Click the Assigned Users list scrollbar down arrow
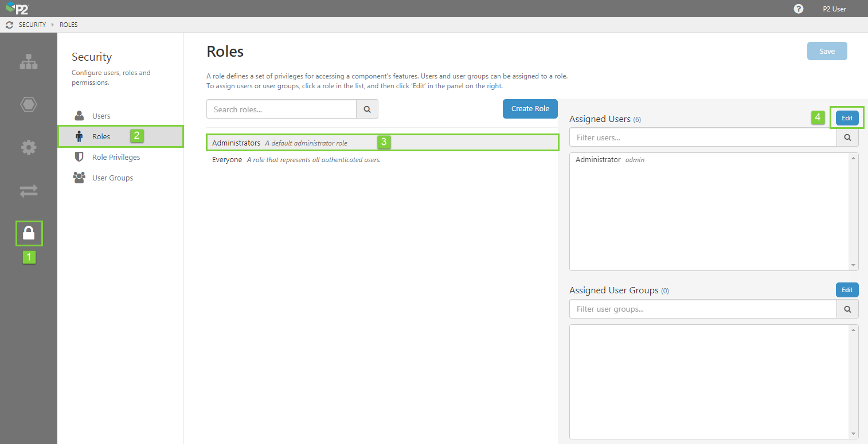868x444 pixels. [854, 265]
